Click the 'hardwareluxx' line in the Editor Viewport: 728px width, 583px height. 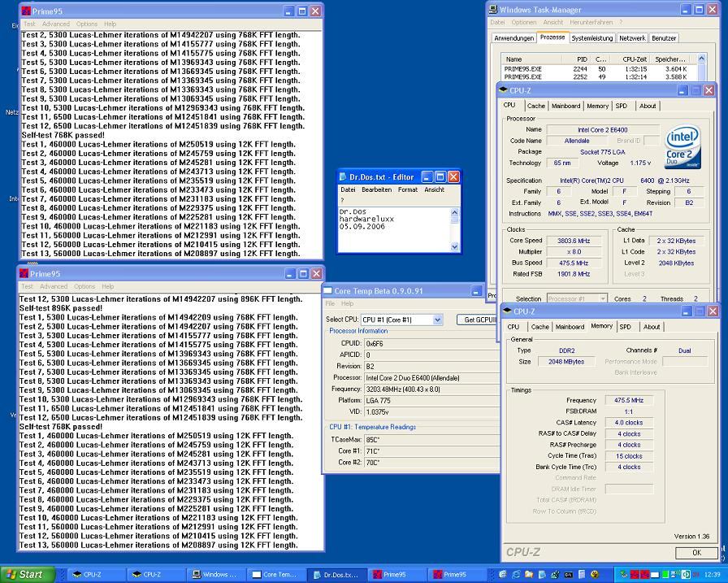point(366,219)
